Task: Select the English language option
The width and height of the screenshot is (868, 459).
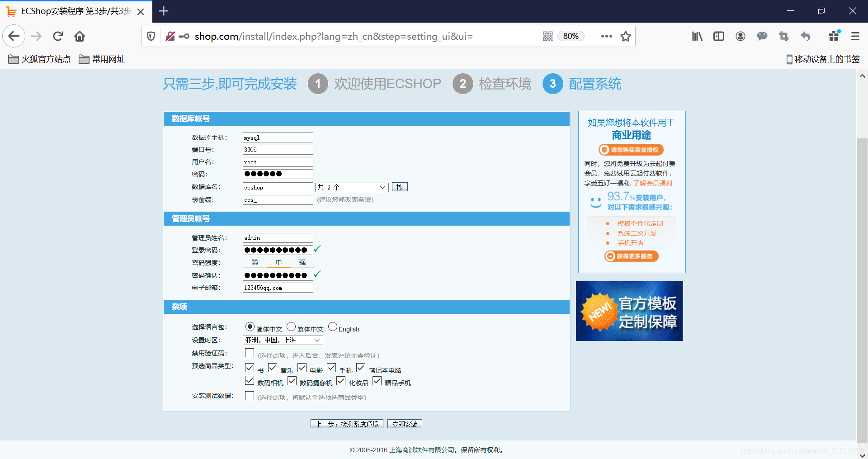Action: pos(333,327)
